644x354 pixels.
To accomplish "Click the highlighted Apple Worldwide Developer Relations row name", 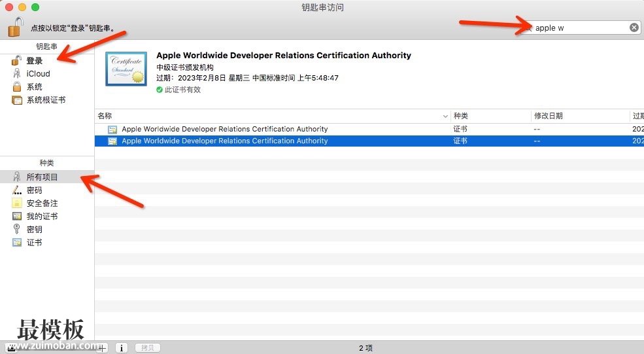I will click(x=225, y=141).
